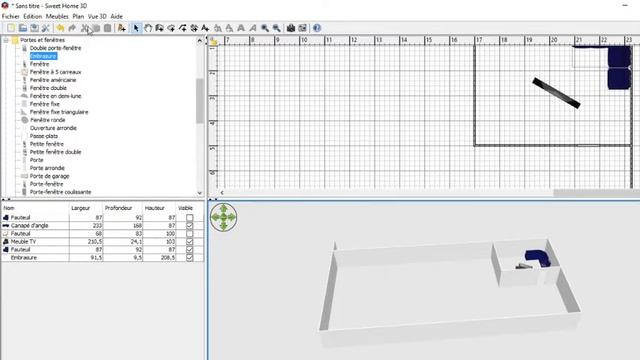Copy the selected item
Viewport: 640px width, 360px height.
tap(96, 28)
